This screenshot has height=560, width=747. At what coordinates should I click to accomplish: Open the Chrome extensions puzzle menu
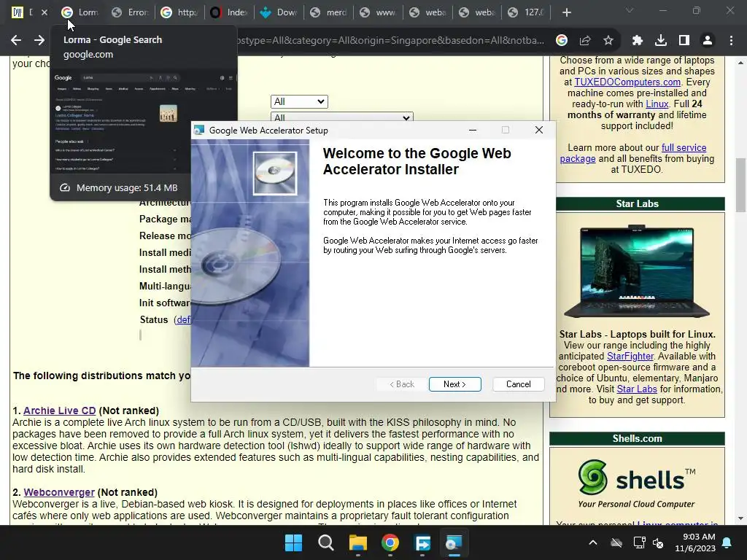pos(638,41)
